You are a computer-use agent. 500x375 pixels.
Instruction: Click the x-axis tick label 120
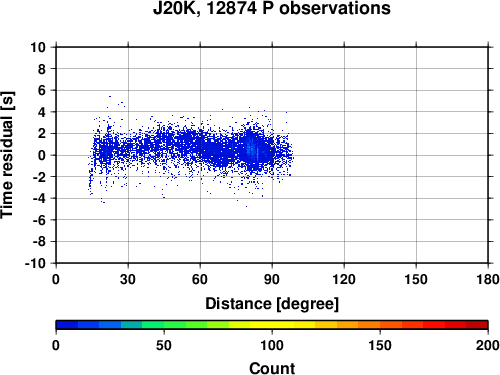(x=344, y=279)
